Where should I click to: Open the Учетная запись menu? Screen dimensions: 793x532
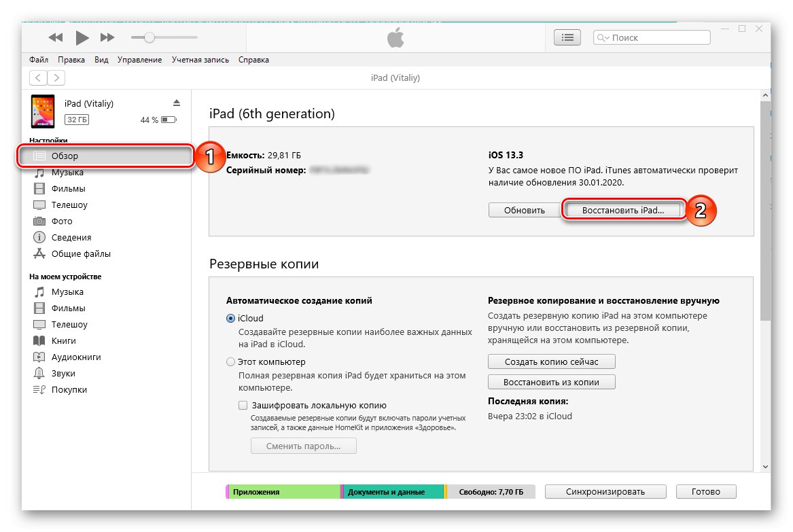click(x=200, y=60)
